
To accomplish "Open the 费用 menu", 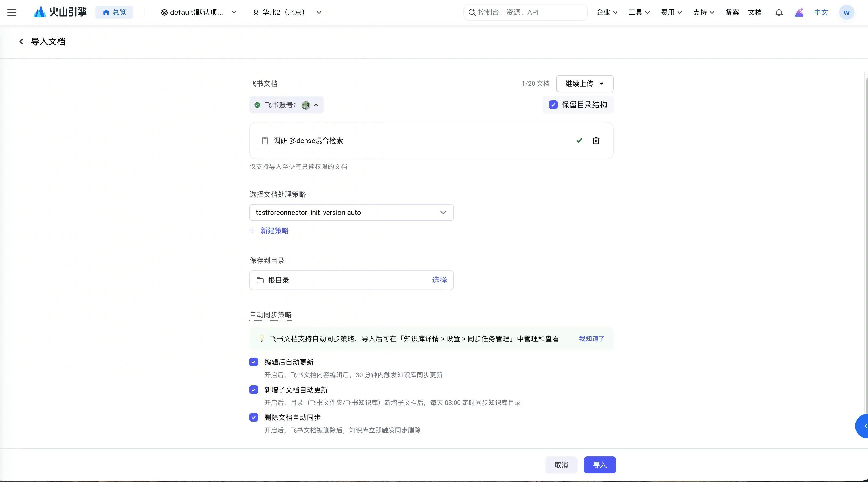I will 671,13.
